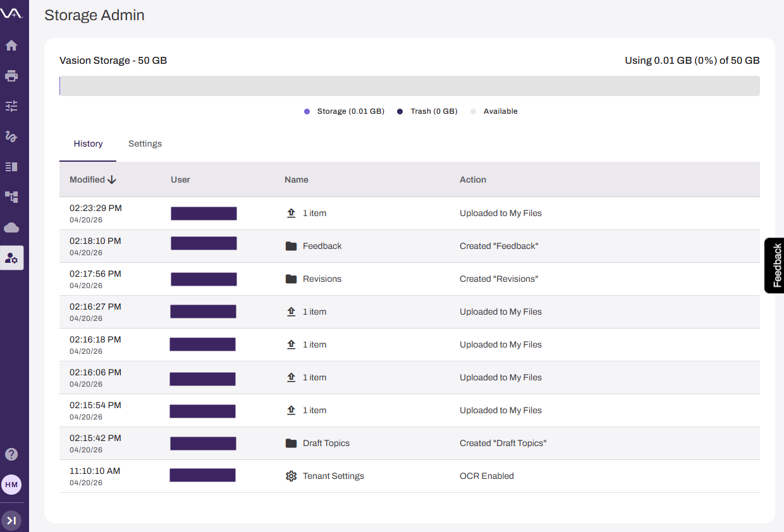784x532 pixels.
Task: Click the redacted user in Tenant Settings row
Action: point(202,475)
